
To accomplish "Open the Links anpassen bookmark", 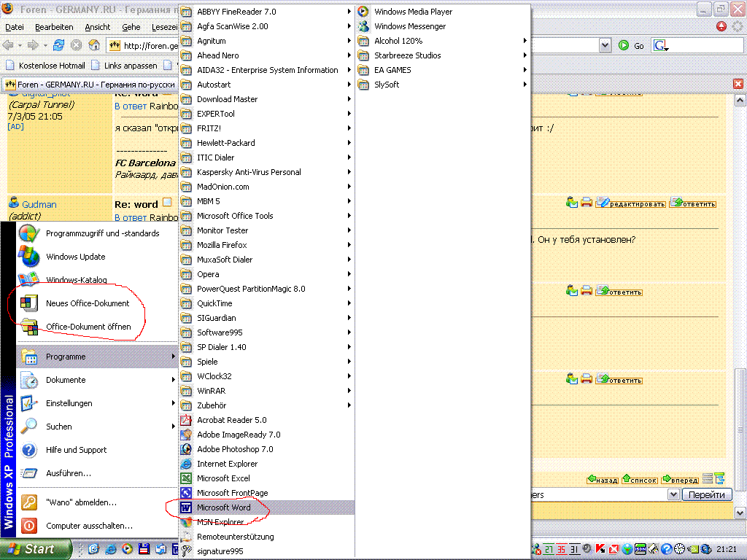I will point(124,65).
